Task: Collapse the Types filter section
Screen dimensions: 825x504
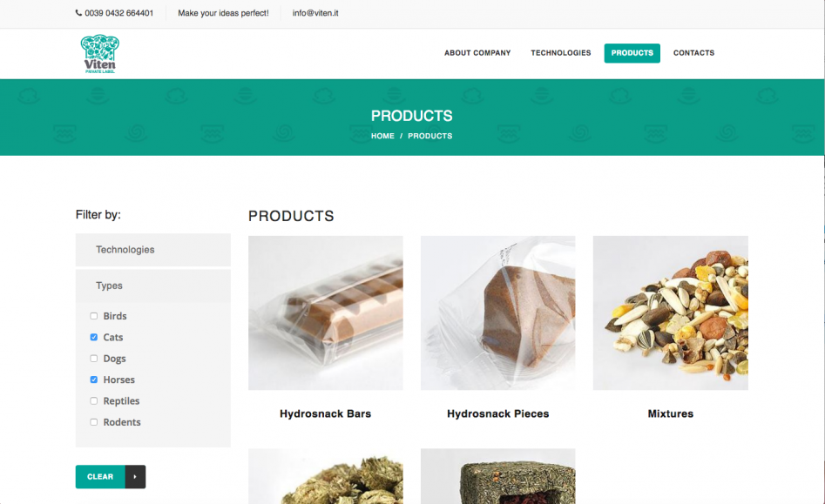Action: [x=153, y=286]
